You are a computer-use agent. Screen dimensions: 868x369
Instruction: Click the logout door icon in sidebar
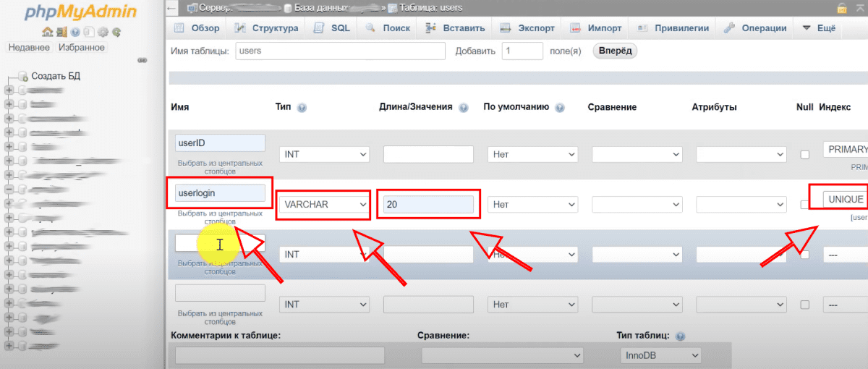tap(61, 32)
